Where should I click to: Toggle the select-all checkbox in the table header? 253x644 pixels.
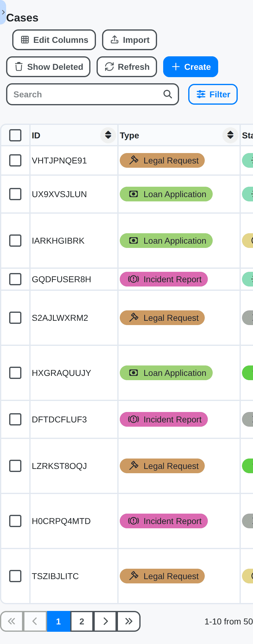pyautogui.click(x=15, y=135)
